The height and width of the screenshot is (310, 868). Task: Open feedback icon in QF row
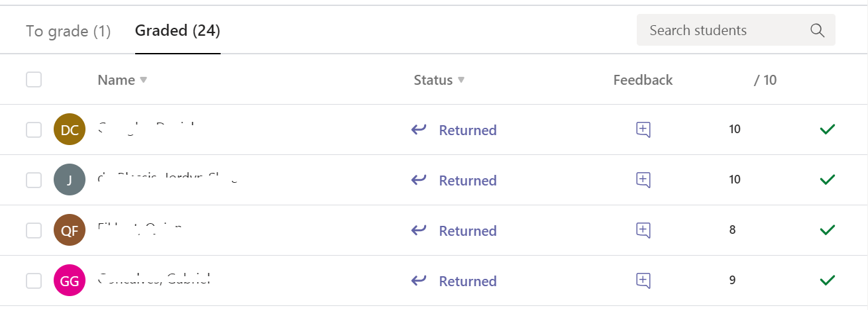point(643,231)
